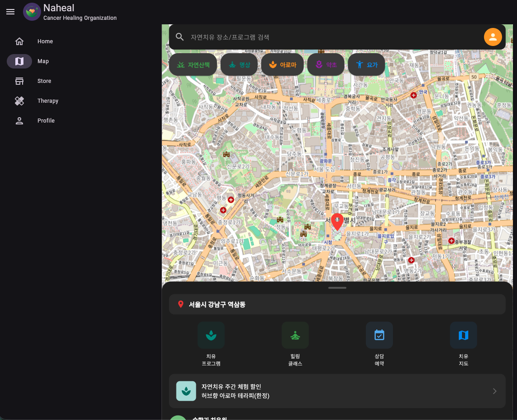Click the Home house icon
517x420 pixels.
(x=19, y=41)
